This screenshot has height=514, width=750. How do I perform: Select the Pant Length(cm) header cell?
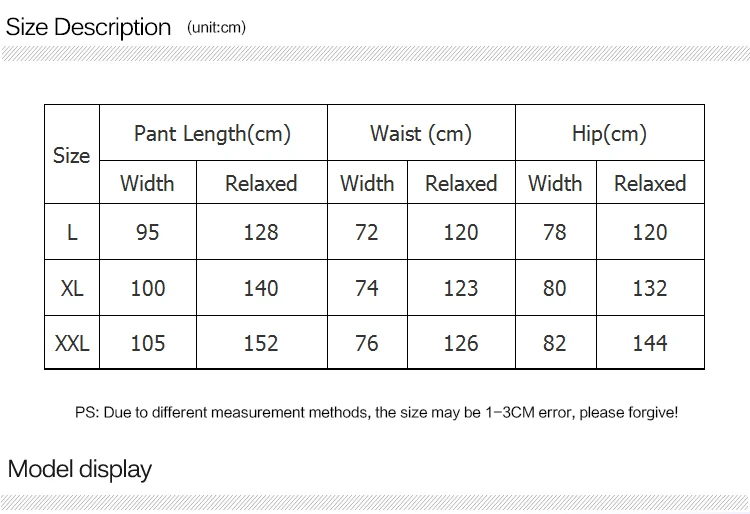tap(213, 132)
